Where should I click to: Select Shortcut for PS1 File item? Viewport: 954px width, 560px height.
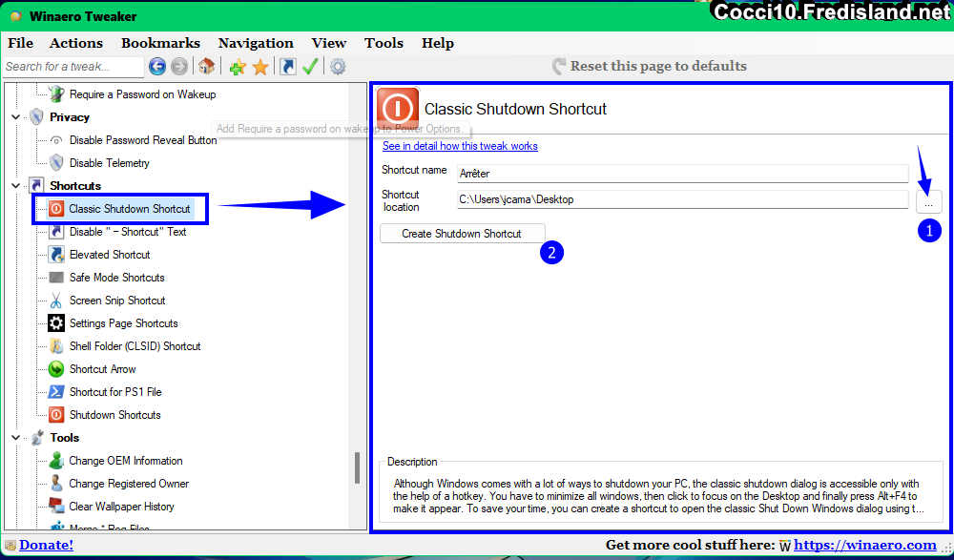[115, 392]
